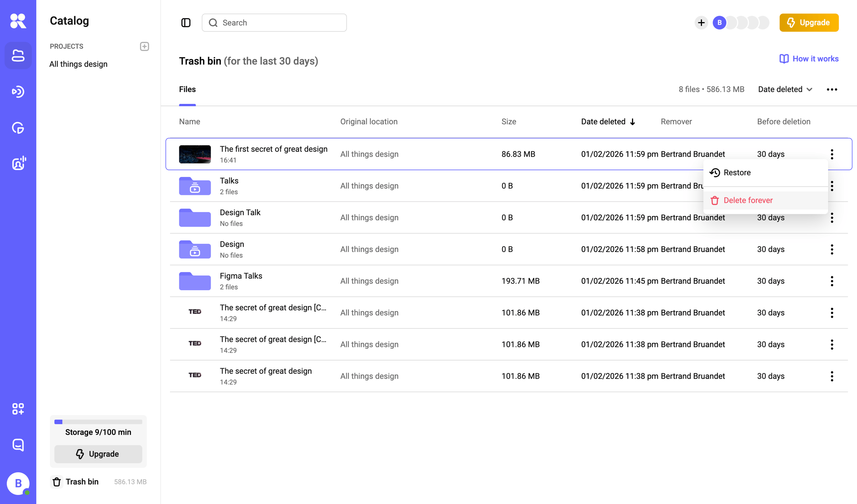Screen dimensions: 857x504
Task: Select the Design Talk folder icon
Action: pos(195,218)
